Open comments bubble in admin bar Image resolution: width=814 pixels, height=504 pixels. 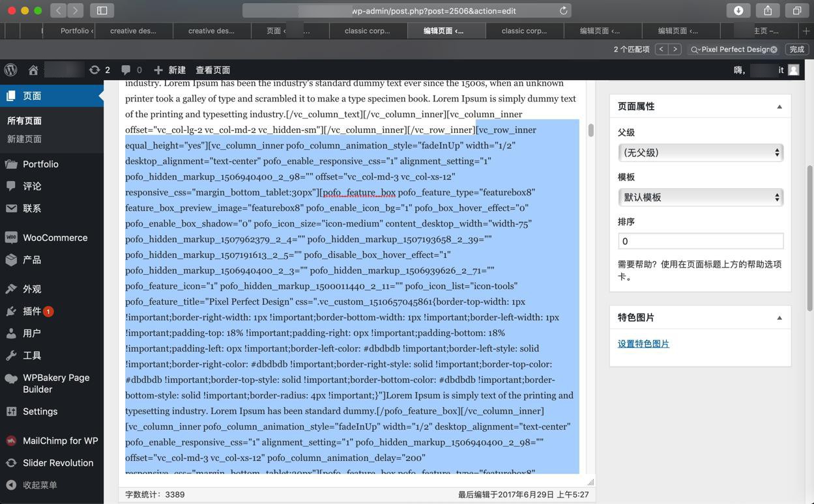(131, 70)
